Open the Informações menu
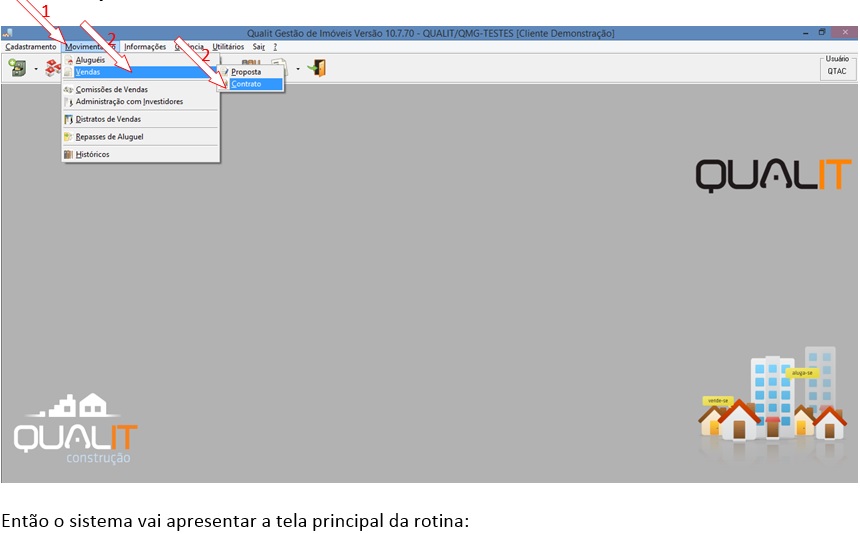860x534 pixels. pyautogui.click(x=145, y=47)
